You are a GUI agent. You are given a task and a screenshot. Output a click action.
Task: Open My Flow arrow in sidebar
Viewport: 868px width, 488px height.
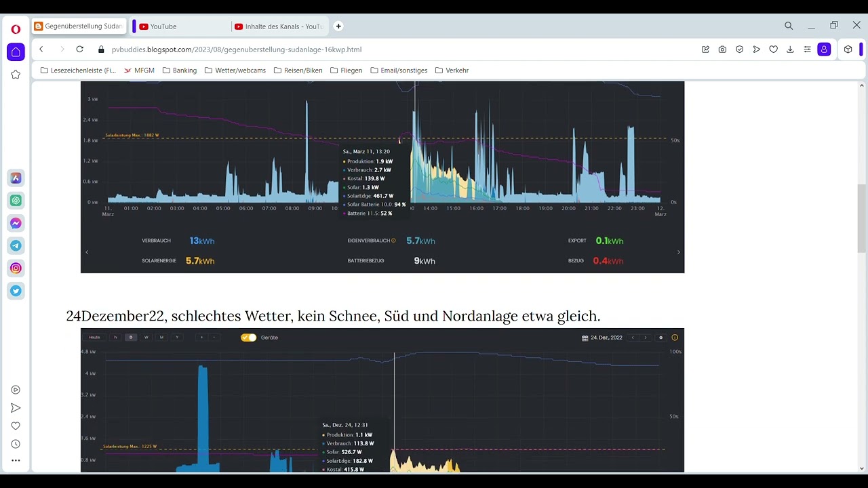click(16, 408)
